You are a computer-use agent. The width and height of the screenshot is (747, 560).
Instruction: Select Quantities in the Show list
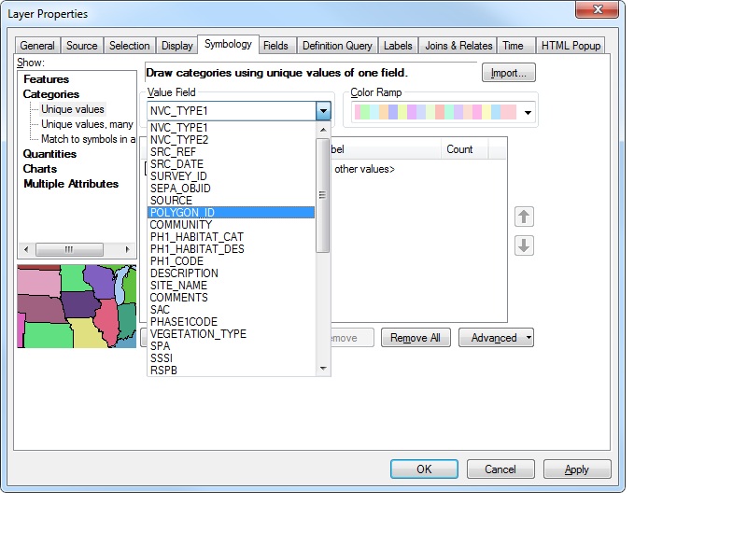[x=57, y=153]
